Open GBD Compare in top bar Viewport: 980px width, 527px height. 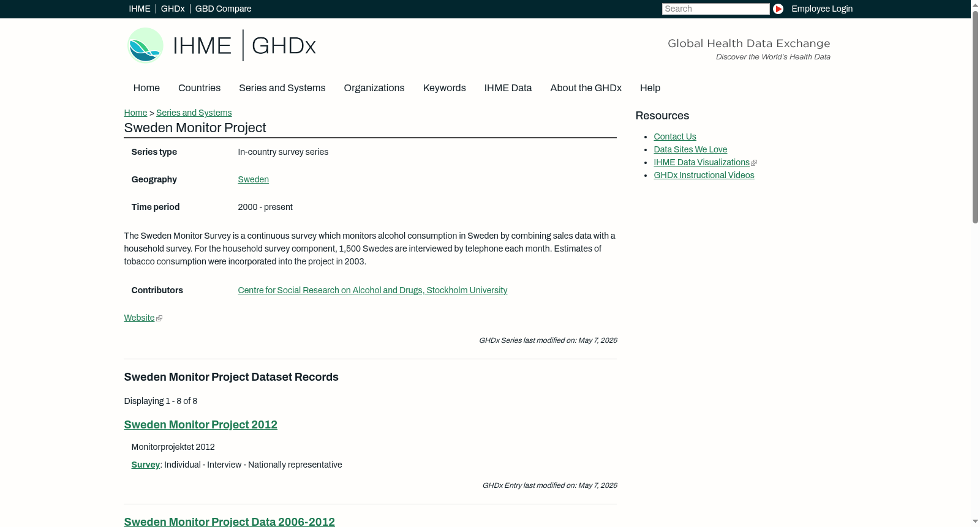(223, 9)
